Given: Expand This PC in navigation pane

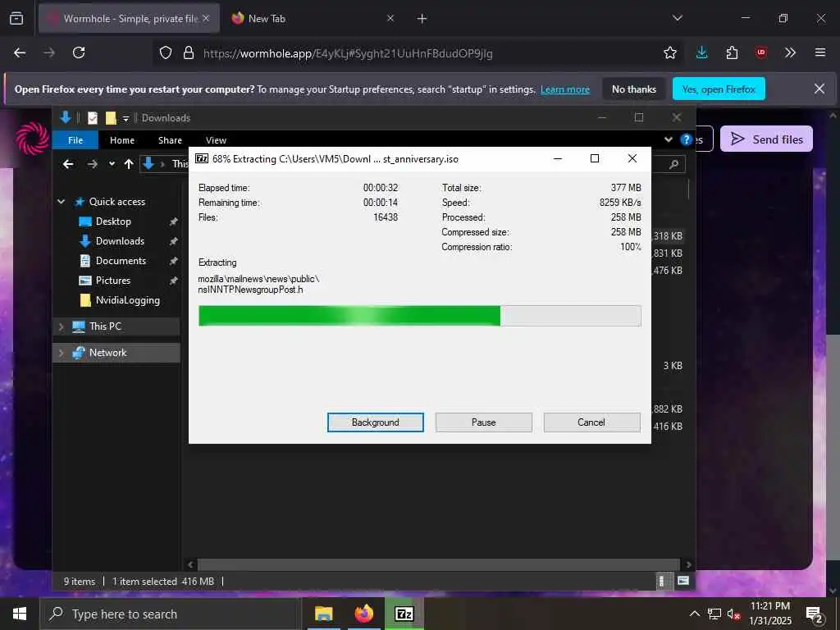Looking at the screenshot, I should click(x=61, y=326).
